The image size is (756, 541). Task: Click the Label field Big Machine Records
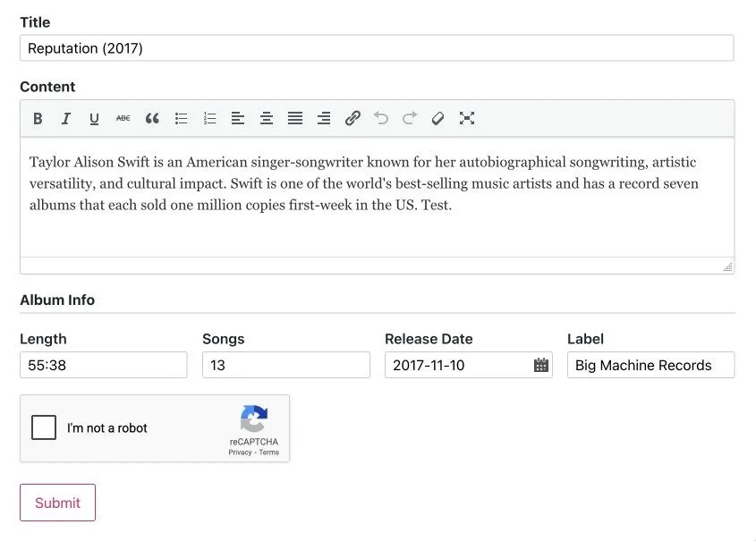(651, 365)
